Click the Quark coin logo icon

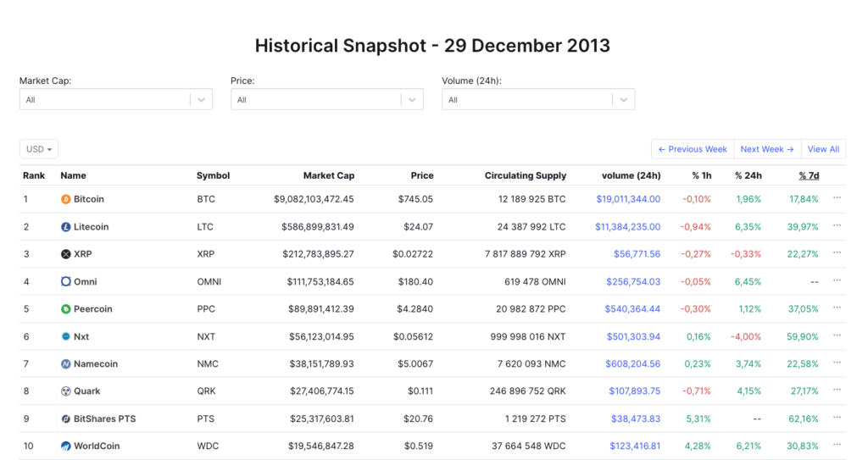(x=66, y=391)
